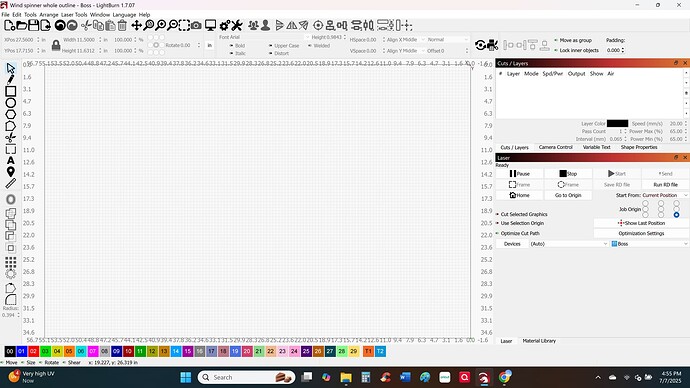Open Preview with the monitor icon
Viewport: 690px width, 388px height.
tap(211, 26)
